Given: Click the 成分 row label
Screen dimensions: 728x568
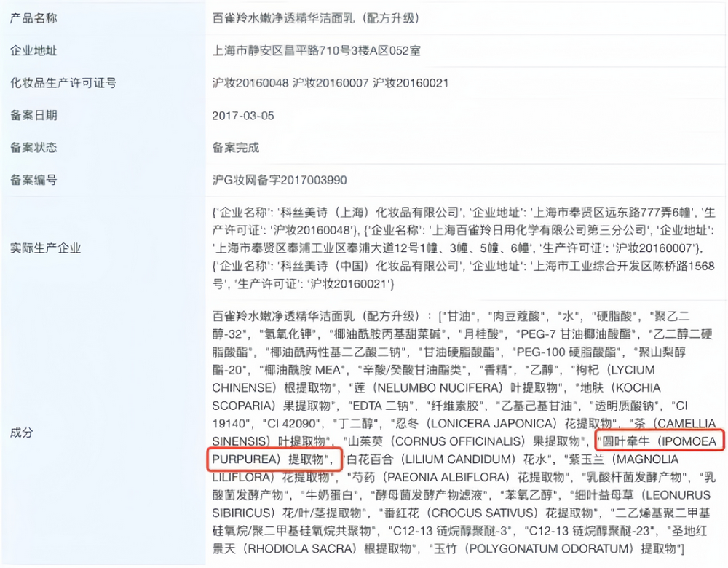Looking at the screenshot, I should 21,433.
